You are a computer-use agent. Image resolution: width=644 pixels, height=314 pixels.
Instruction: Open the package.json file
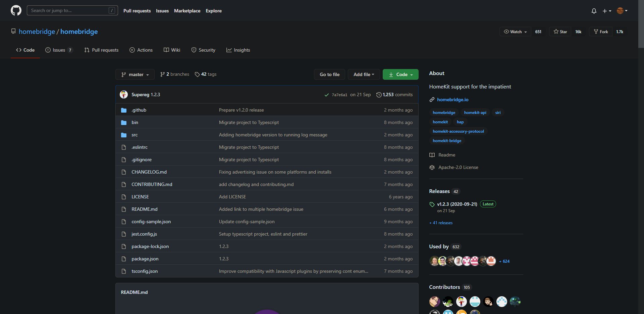tap(145, 259)
